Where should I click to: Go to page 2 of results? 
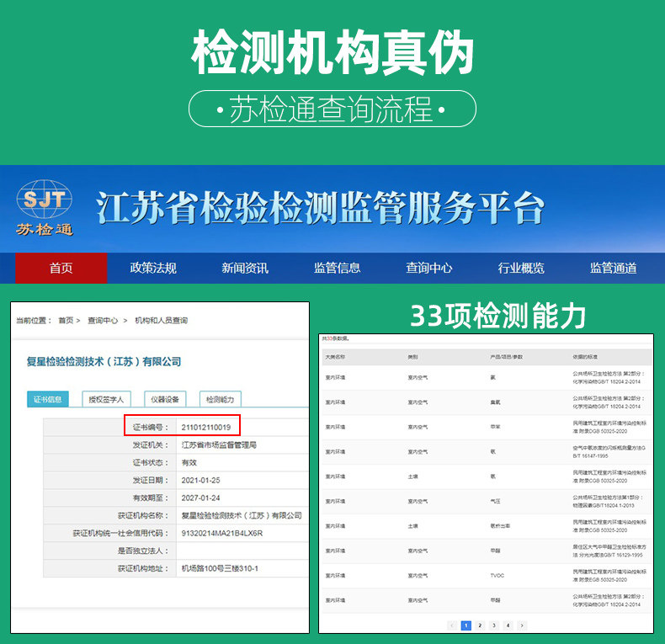tap(480, 625)
